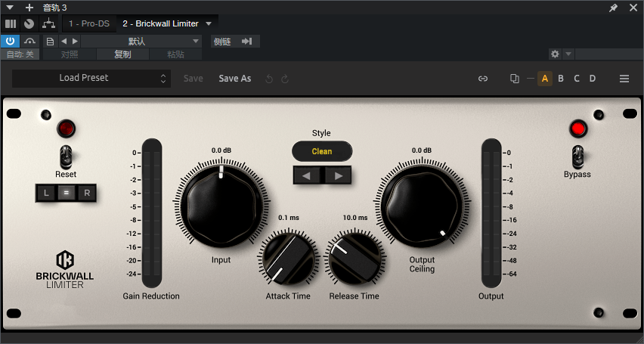Viewport: 644px width, 344px height.
Task: Click the Clean style display
Action: tap(322, 151)
